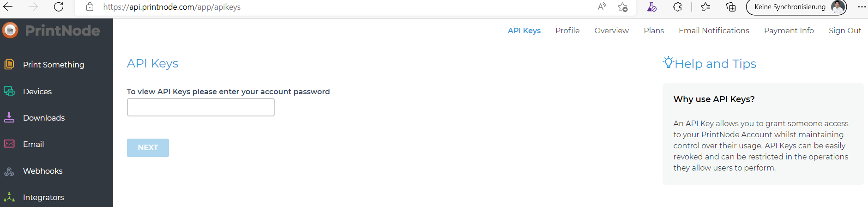Click the NEXT button

(148, 148)
